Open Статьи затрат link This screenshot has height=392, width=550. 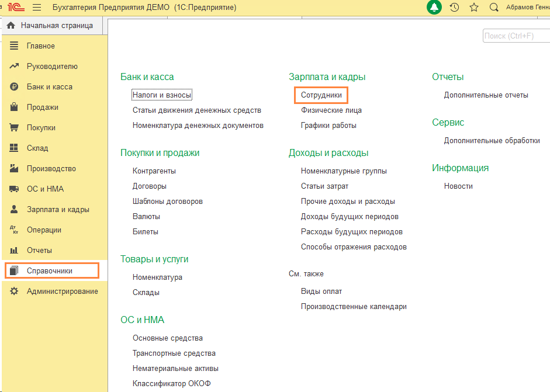324,186
